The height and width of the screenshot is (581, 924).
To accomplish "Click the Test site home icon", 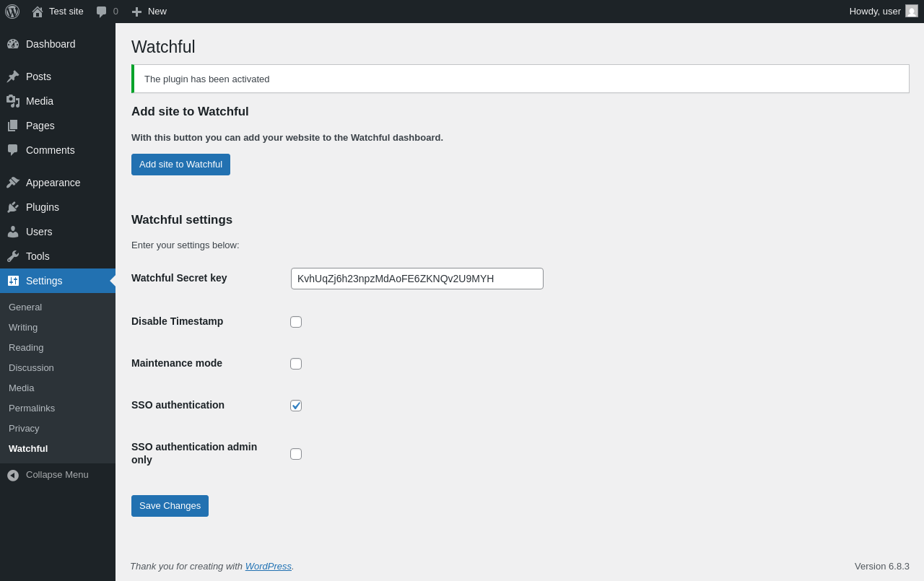I will [38, 12].
